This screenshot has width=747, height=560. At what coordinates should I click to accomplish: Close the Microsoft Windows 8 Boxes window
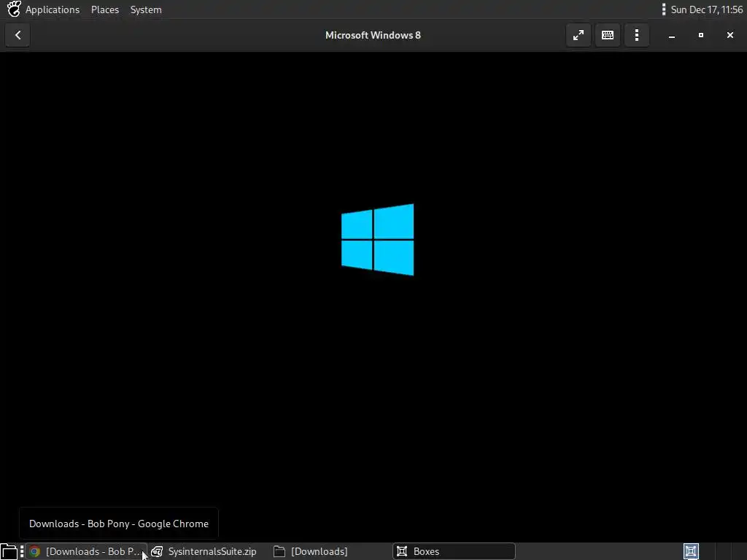tap(729, 35)
